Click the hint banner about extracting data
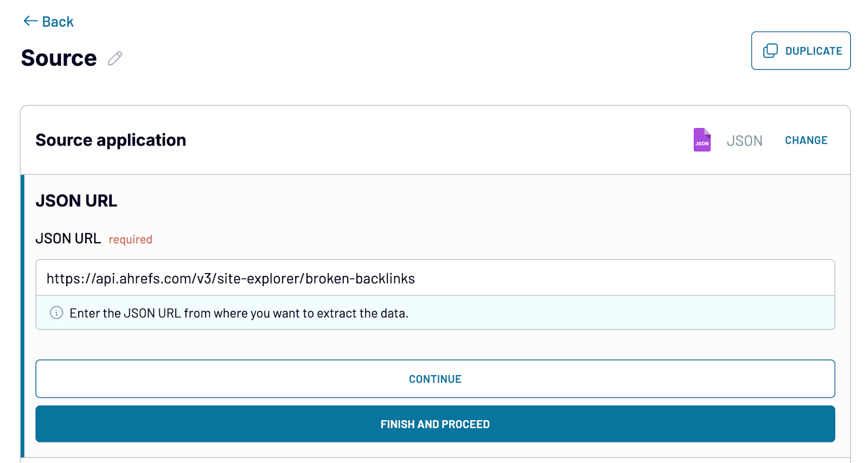868x463 pixels. 239,313
